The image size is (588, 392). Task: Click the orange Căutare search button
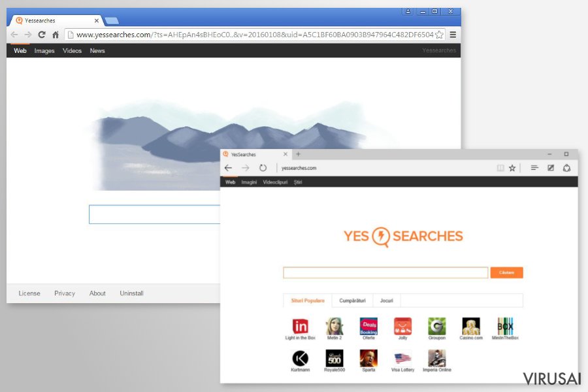click(x=506, y=272)
